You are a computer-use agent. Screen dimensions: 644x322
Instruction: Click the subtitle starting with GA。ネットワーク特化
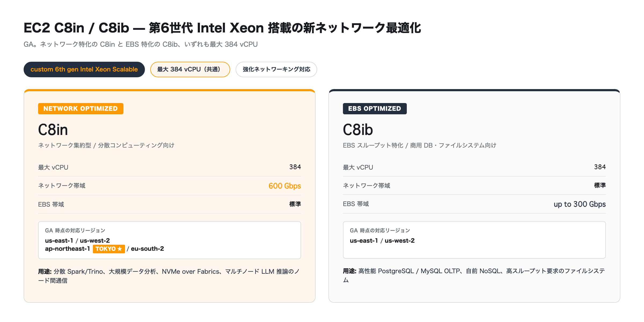point(141,44)
